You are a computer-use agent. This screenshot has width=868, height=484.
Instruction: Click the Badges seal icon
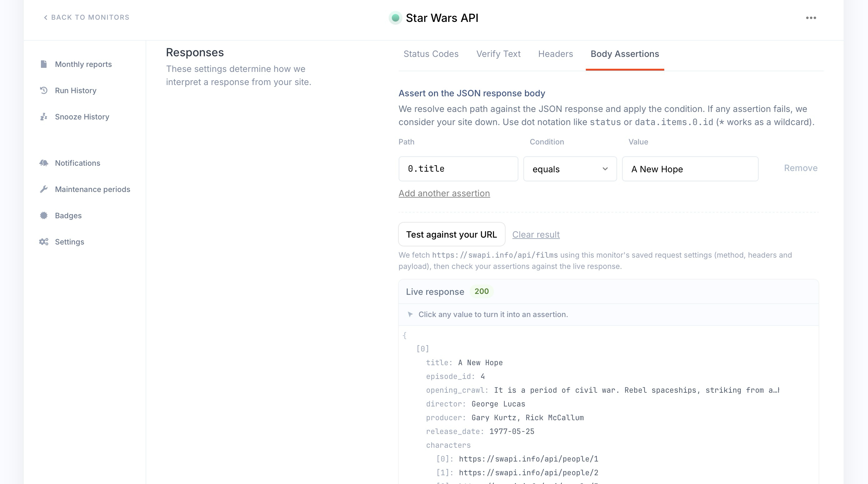[x=43, y=215]
